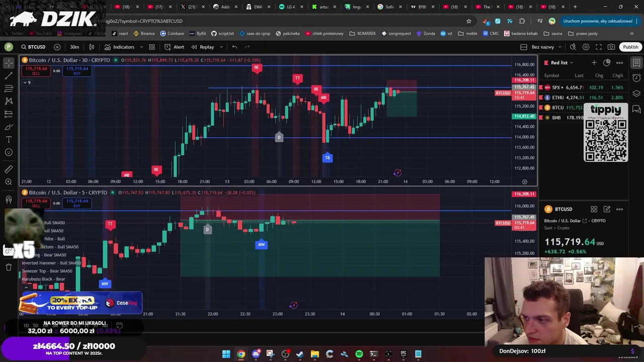Screen dimensions: 644x362
Task: Select the trend line drawing tool
Action: (x=9, y=76)
